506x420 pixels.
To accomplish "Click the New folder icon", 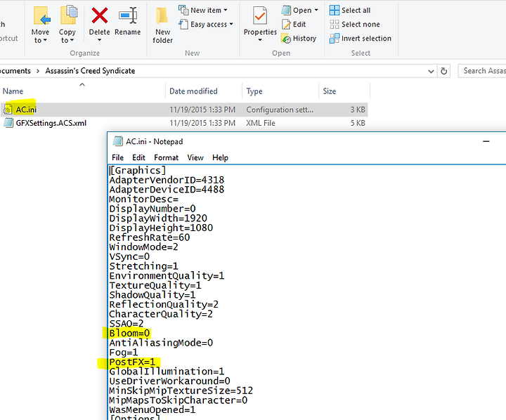I will pos(162,16).
